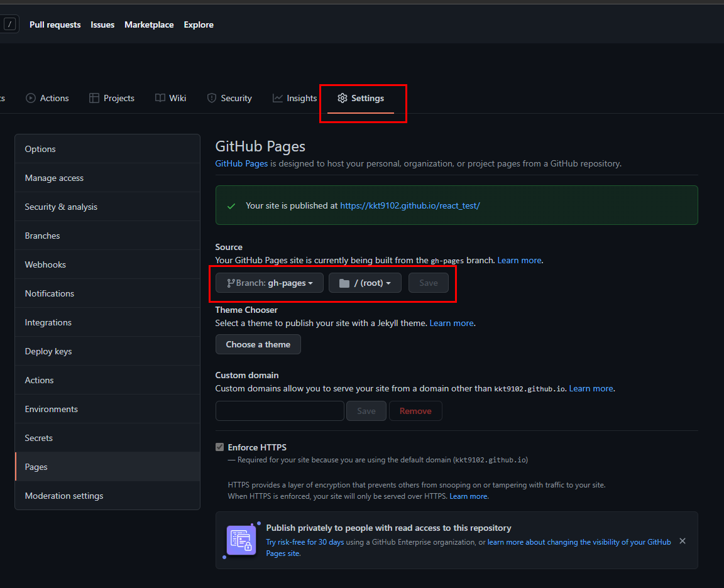
Task: Open Marketplace from the header
Action: 149,24
